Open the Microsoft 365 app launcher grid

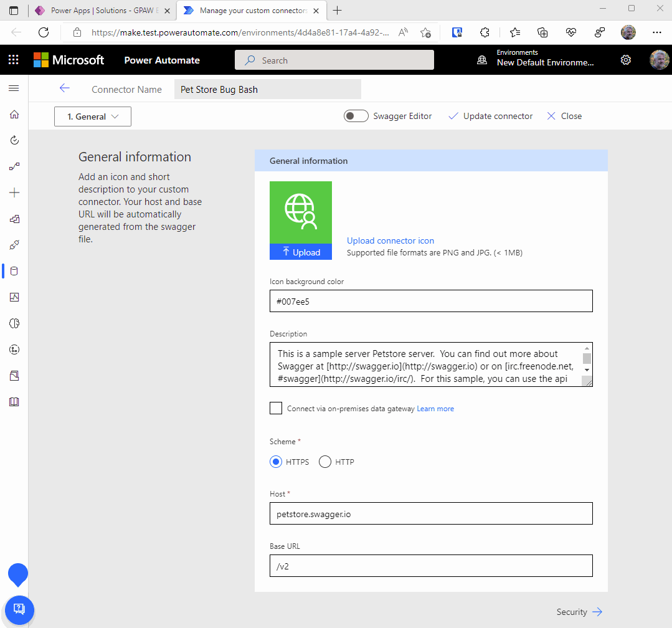click(13, 59)
